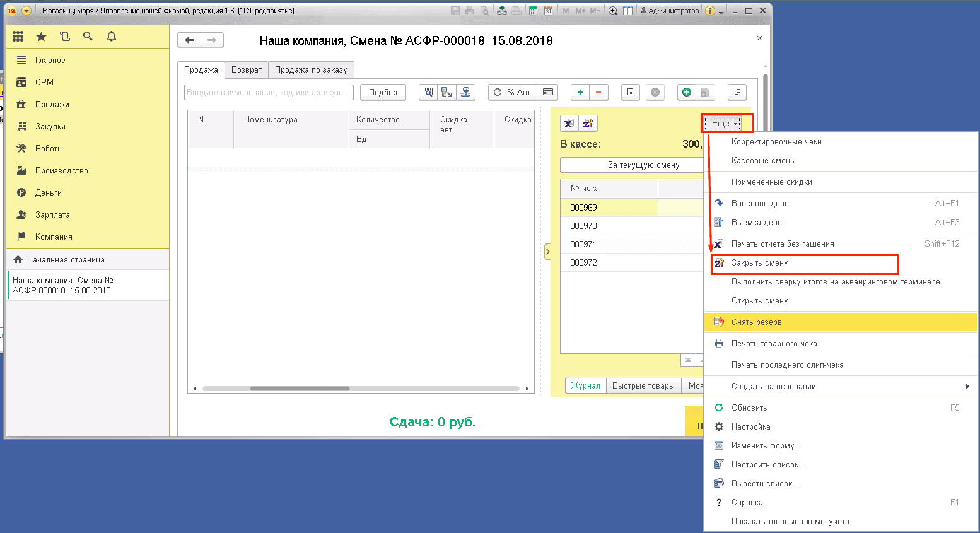The height and width of the screenshot is (533, 980).
Task: Expand the side panel with arrow handle
Action: (x=547, y=252)
